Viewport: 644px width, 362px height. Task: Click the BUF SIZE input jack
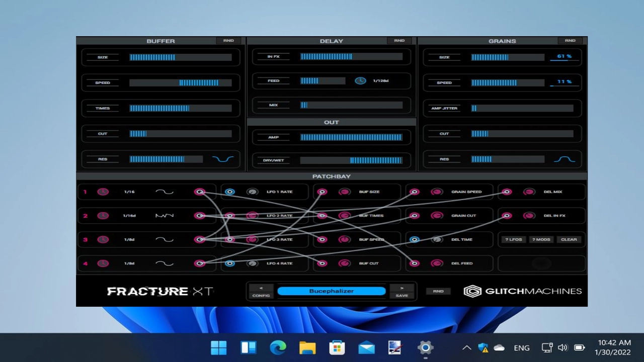(322, 192)
